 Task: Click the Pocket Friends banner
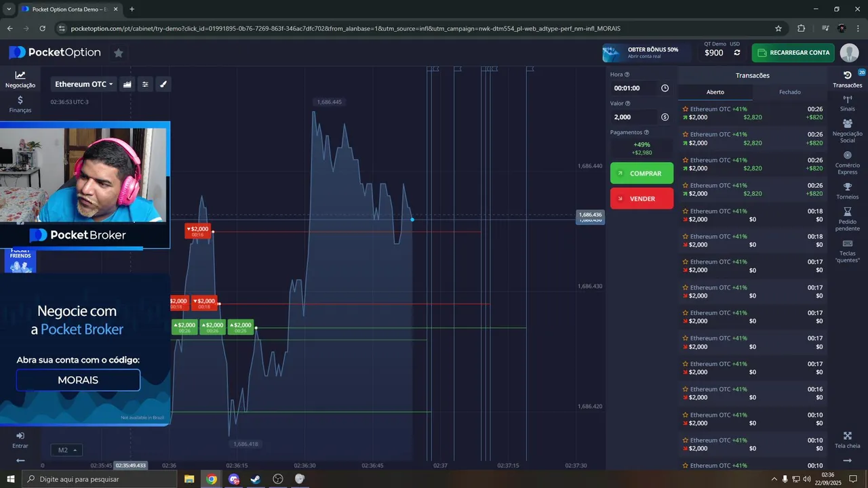pos(20,261)
